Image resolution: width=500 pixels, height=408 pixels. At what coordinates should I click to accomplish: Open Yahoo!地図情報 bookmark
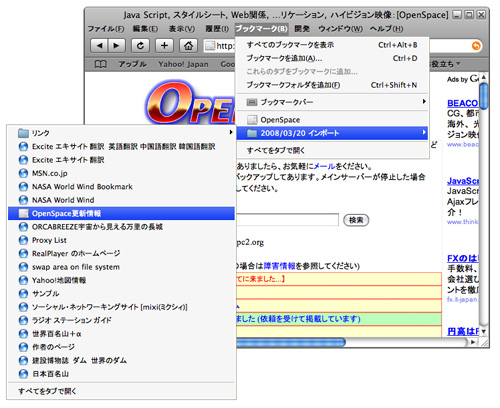pyautogui.click(x=121, y=280)
